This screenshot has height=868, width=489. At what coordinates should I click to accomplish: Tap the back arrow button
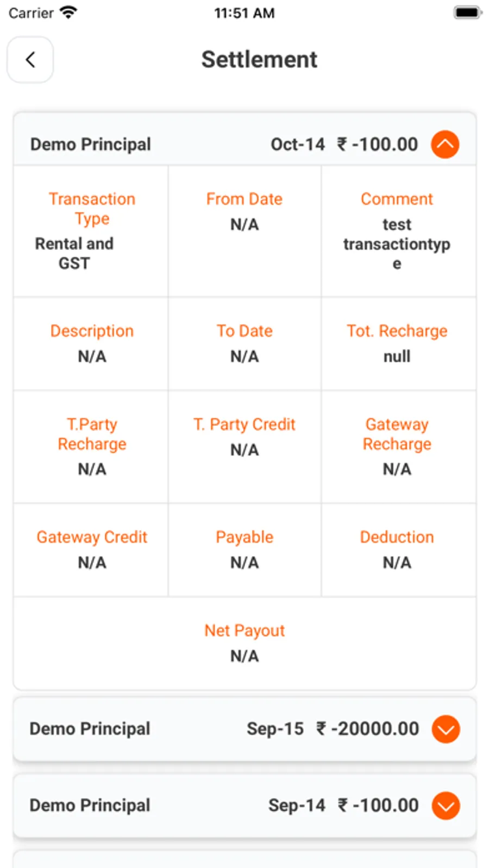(x=30, y=60)
